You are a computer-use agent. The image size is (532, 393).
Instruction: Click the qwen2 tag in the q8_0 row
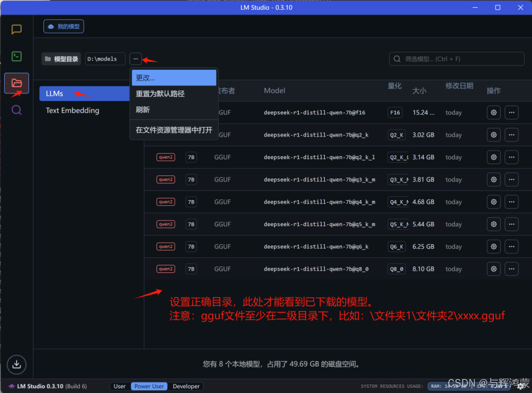(x=166, y=269)
